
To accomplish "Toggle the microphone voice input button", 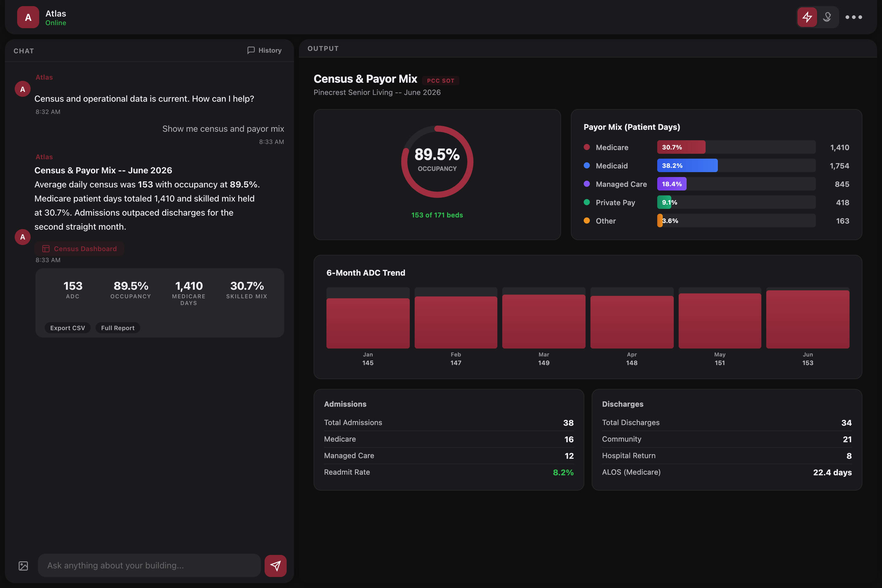I will [827, 17].
